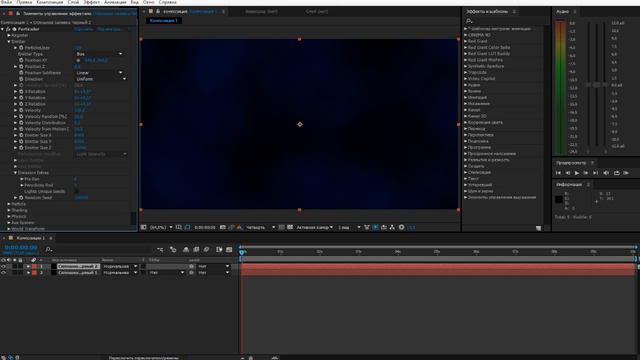Screen dimensions: 640x360
Task: Toggle draft 3D in the timeline
Action: tap(173, 249)
